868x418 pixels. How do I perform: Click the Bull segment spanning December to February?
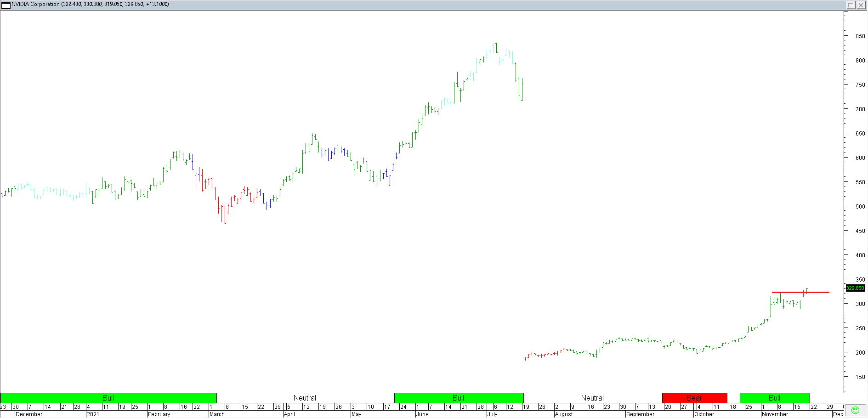(108, 398)
